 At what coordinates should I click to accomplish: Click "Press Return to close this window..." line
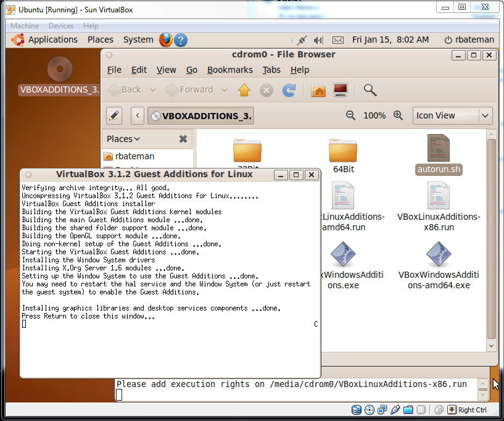88,316
